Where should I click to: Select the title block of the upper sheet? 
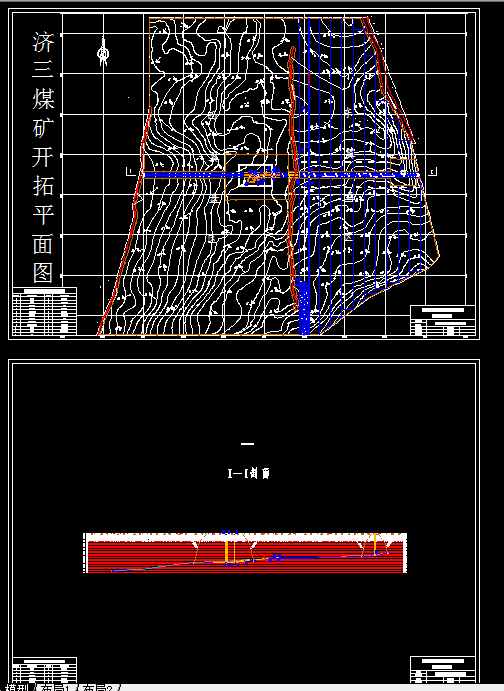[x=443, y=320]
